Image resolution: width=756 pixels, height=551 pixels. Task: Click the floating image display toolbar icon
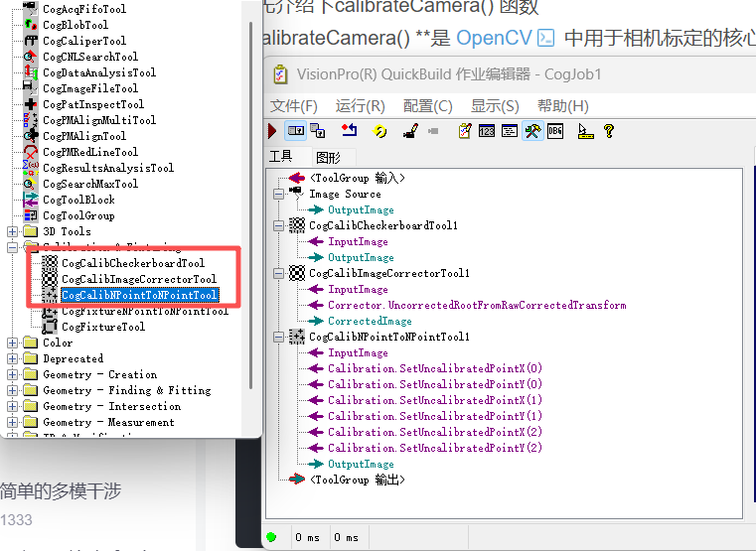click(x=317, y=131)
